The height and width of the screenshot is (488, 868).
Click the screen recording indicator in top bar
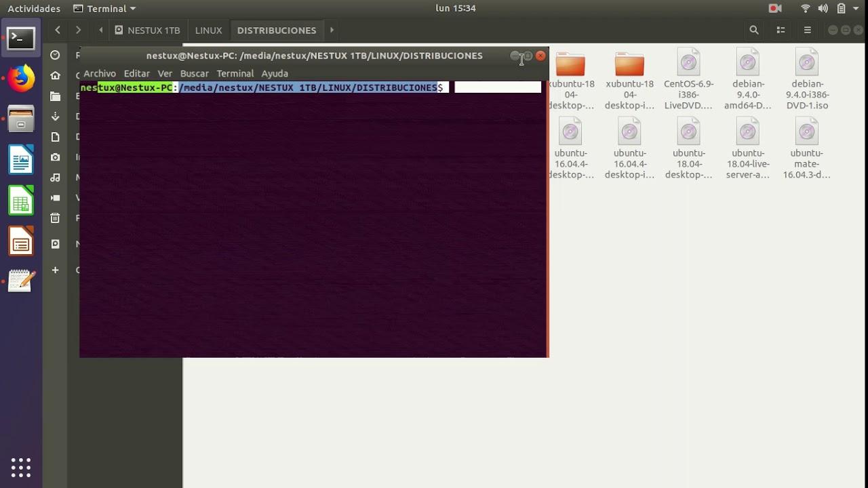(x=775, y=8)
